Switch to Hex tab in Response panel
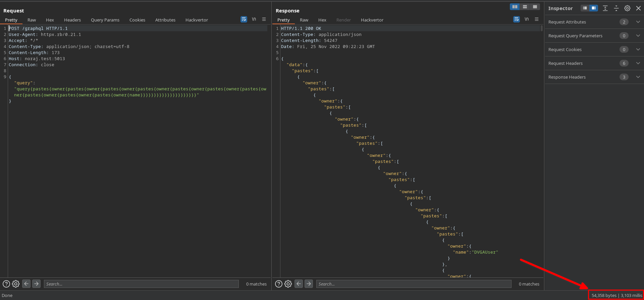Image resolution: width=644 pixels, height=300 pixels. point(322,20)
